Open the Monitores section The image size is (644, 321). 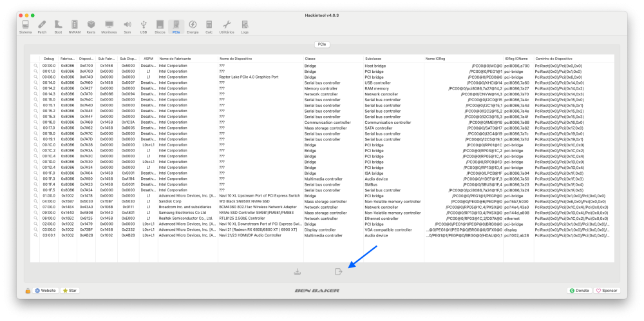pos(109,26)
